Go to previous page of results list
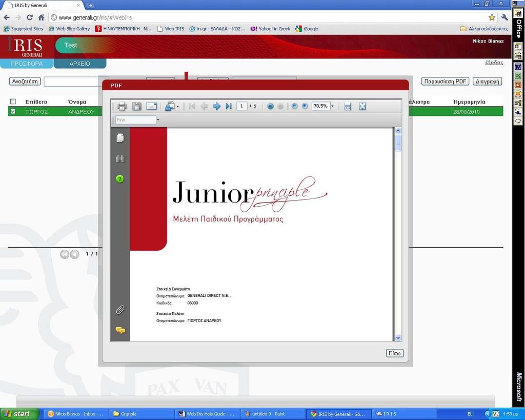The width and height of the screenshot is (525, 420). tap(75, 254)
